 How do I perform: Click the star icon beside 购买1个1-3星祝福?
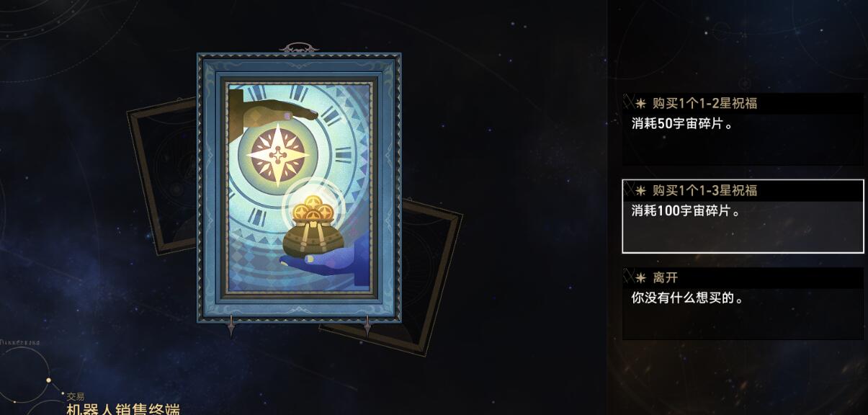[640, 190]
